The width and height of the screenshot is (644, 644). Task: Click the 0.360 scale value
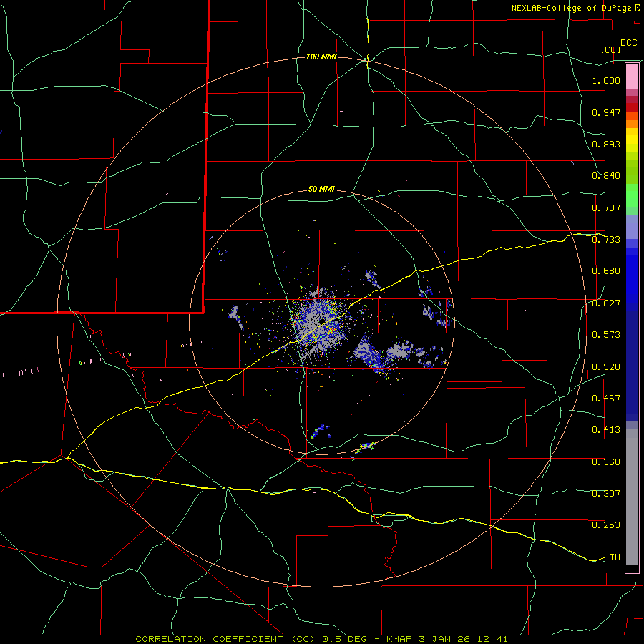[x=606, y=462]
